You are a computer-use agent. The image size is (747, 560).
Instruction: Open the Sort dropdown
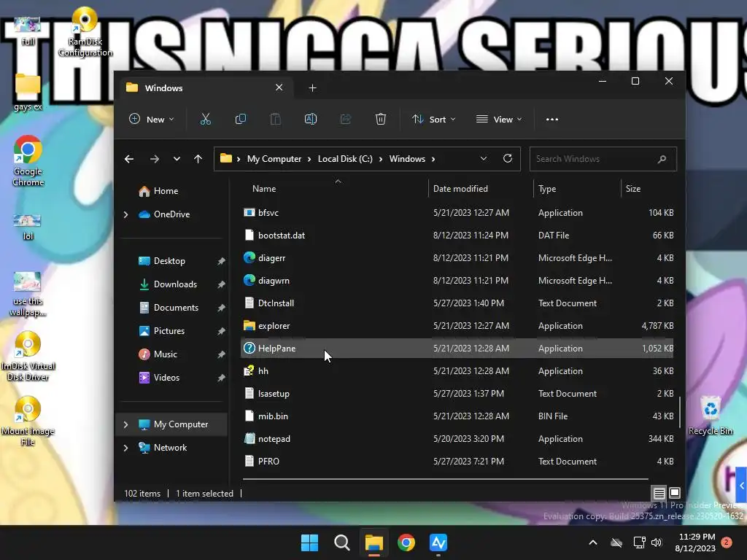(433, 119)
